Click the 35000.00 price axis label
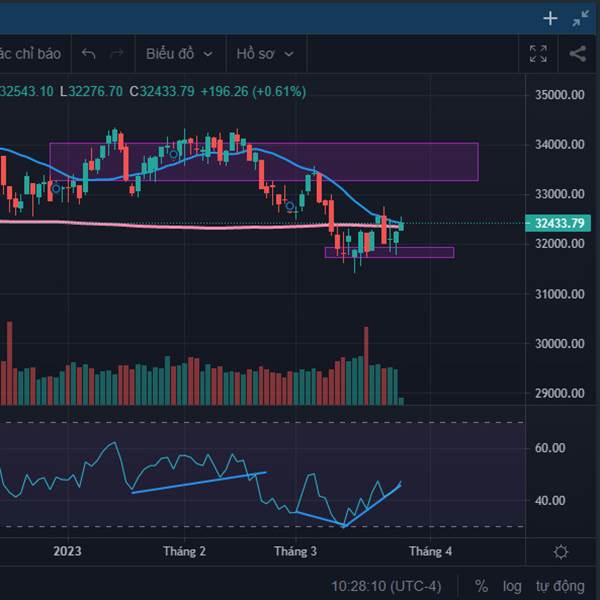 tap(559, 95)
